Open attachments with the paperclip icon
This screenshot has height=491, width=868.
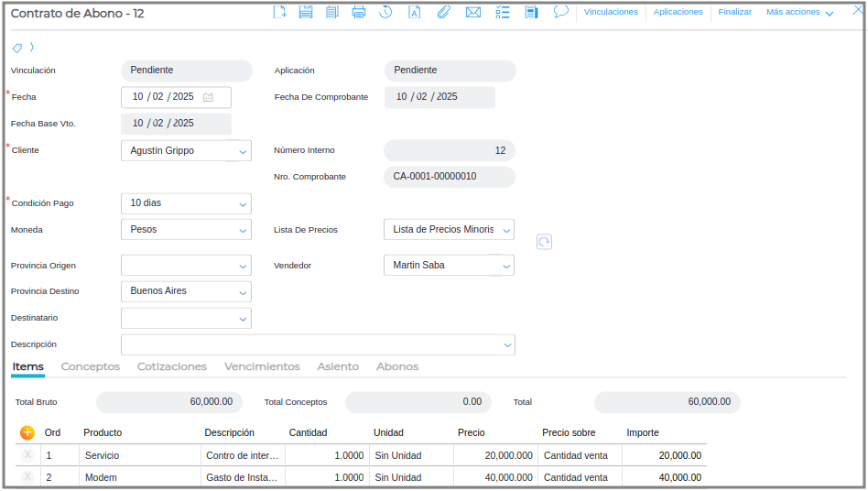443,12
